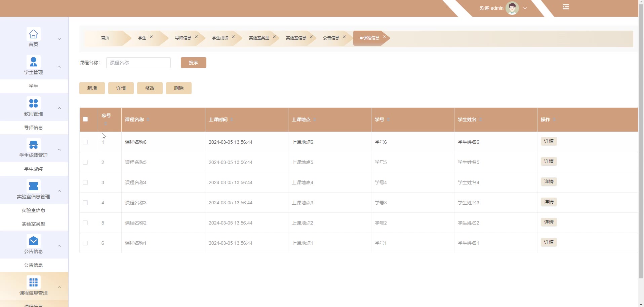Image resolution: width=644 pixels, height=307 pixels.
Task: Open the admin user dropdown arrow
Action: point(525,8)
